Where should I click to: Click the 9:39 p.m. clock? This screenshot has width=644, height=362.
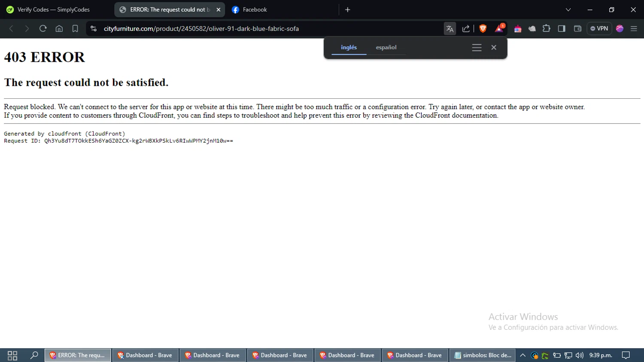(x=601, y=356)
